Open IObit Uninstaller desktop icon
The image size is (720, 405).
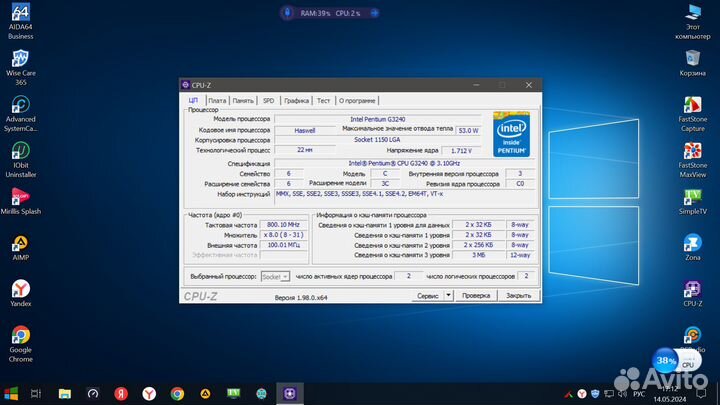tap(20, 160)
